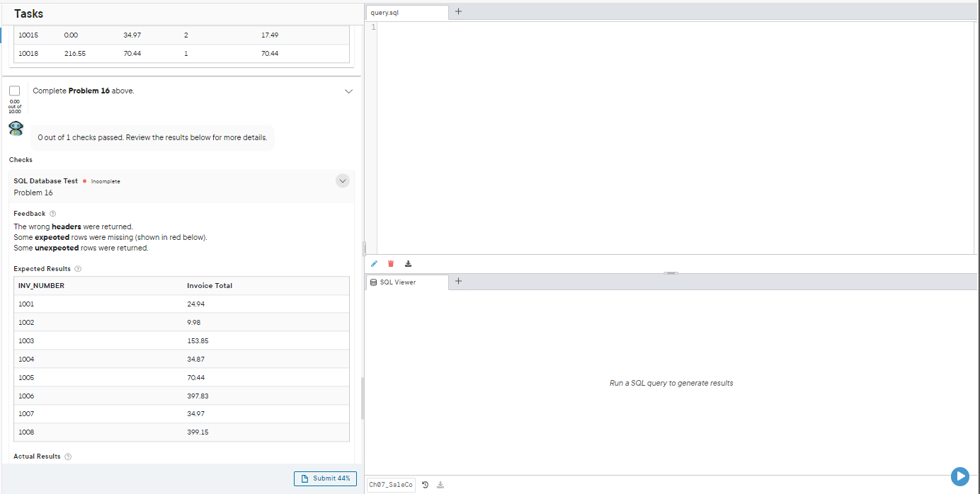980x494 pixels.
Task: Click the Invoice Total column header
Action: [210, 286]
